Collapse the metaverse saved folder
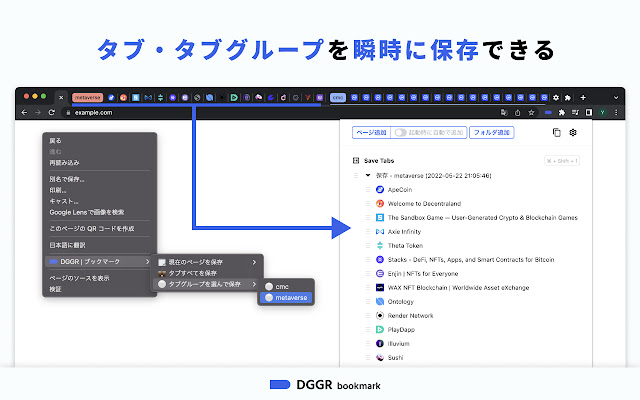Screen dimensions: 640x400 point(368,175)
